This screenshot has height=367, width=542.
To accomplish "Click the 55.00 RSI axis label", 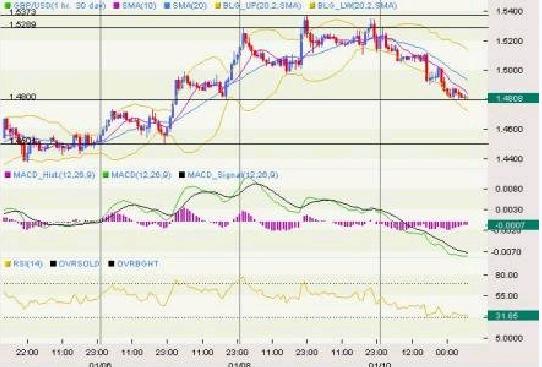I will tap(507, 296).
